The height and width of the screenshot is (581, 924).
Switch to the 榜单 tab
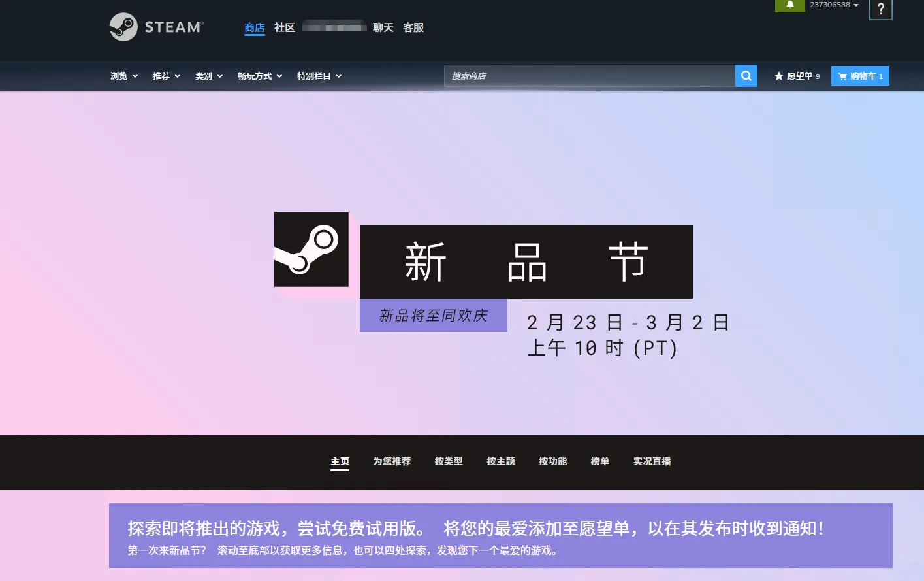600,461
